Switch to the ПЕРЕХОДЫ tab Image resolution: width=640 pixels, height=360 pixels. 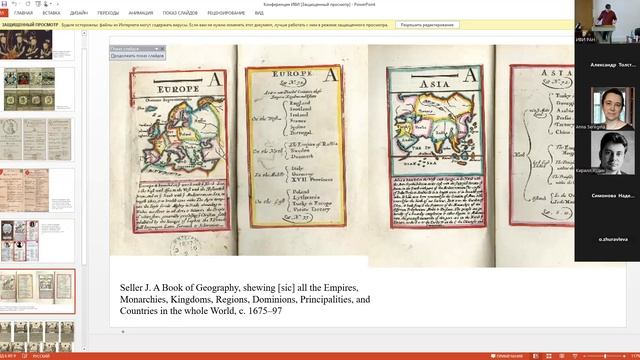coord(108,13)
